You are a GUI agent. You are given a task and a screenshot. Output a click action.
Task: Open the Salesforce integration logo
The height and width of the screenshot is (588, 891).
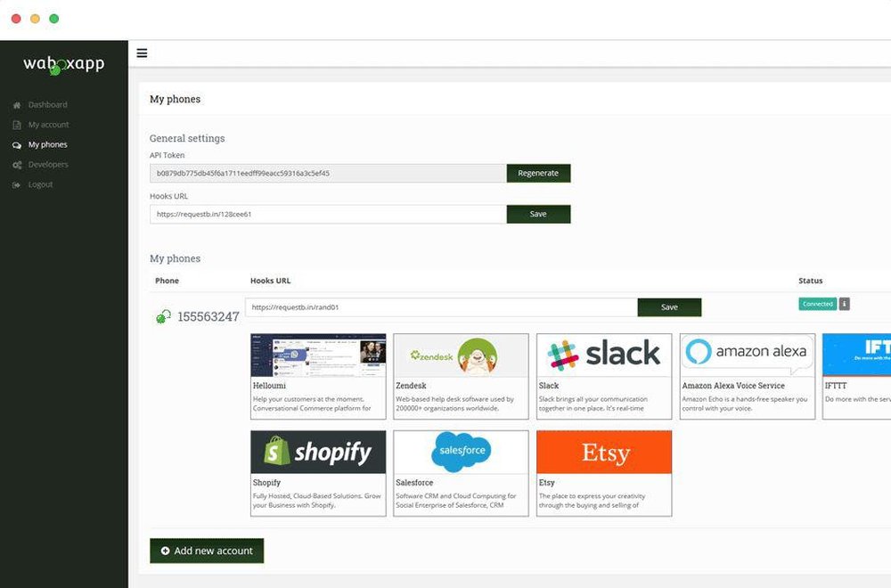pyautogui.click(x=461, y=453)
